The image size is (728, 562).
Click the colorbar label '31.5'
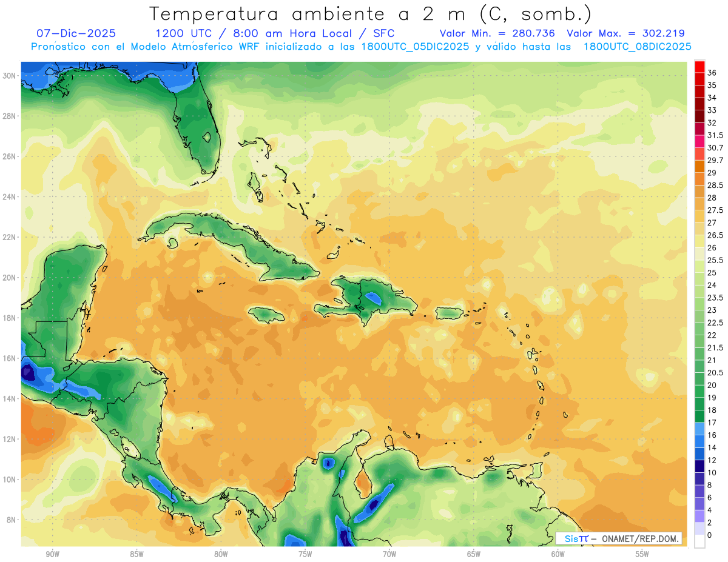(x=715, y=136)
